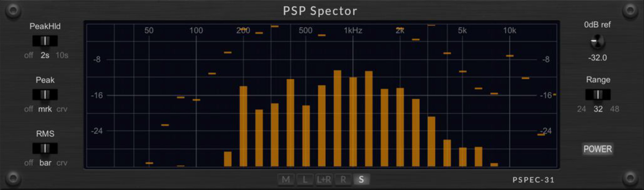Click the 5k frequency label
Image resolution: width=644 pixels, height=190 pixels.
click(462, 30)
